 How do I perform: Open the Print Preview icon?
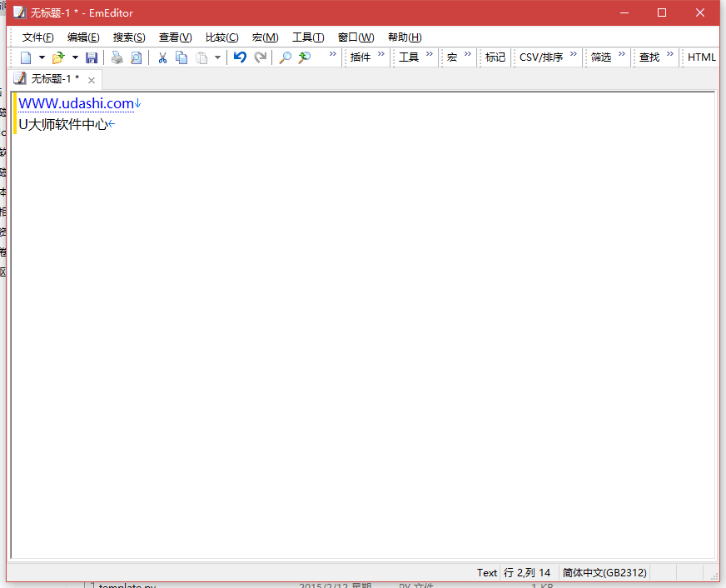point(136,57)
